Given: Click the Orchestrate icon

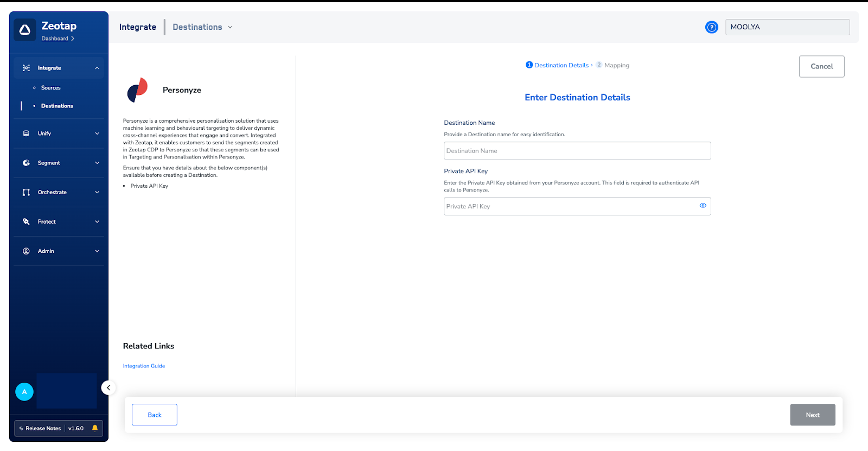Looking at the screenshot, I should (x=26, y=192).
